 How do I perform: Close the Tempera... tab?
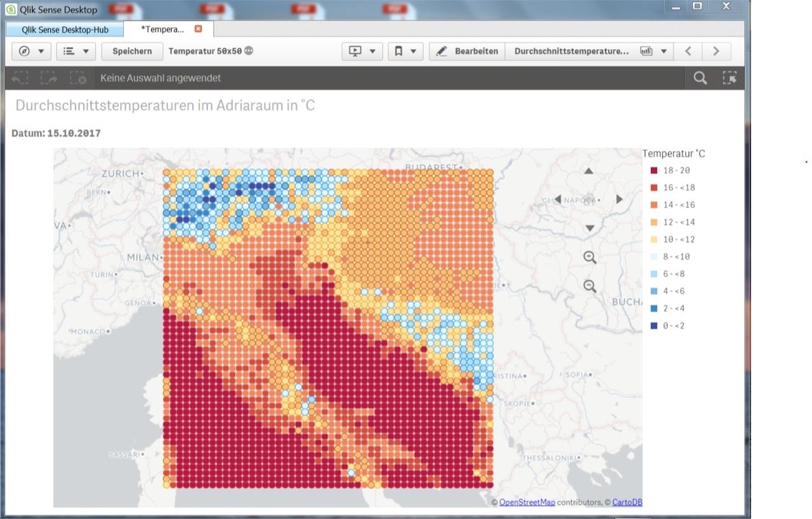198,29
